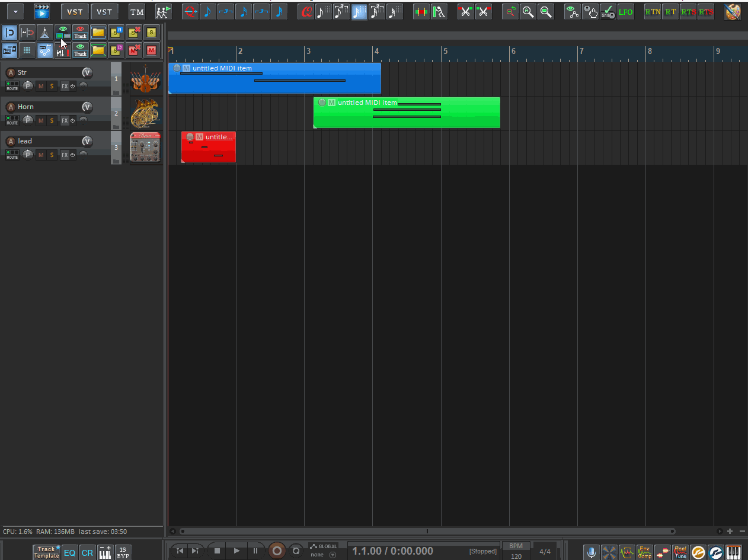Mute the Str track
The height and width of the screenshot is (560, 748).
tap(41, 86)
